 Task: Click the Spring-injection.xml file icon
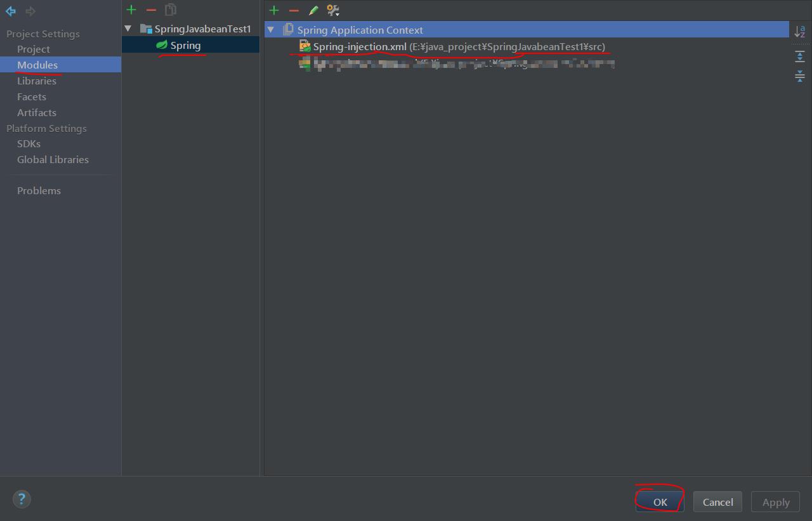click(304, 46)
